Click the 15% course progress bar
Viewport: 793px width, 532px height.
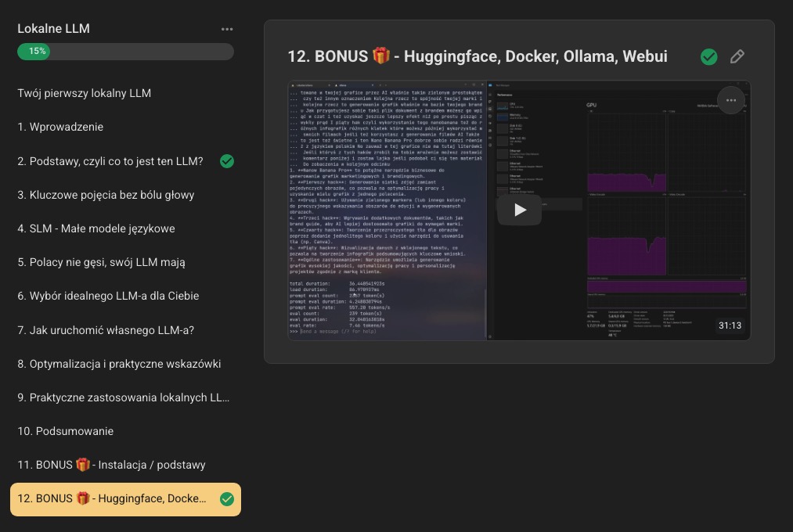(125, 52)
